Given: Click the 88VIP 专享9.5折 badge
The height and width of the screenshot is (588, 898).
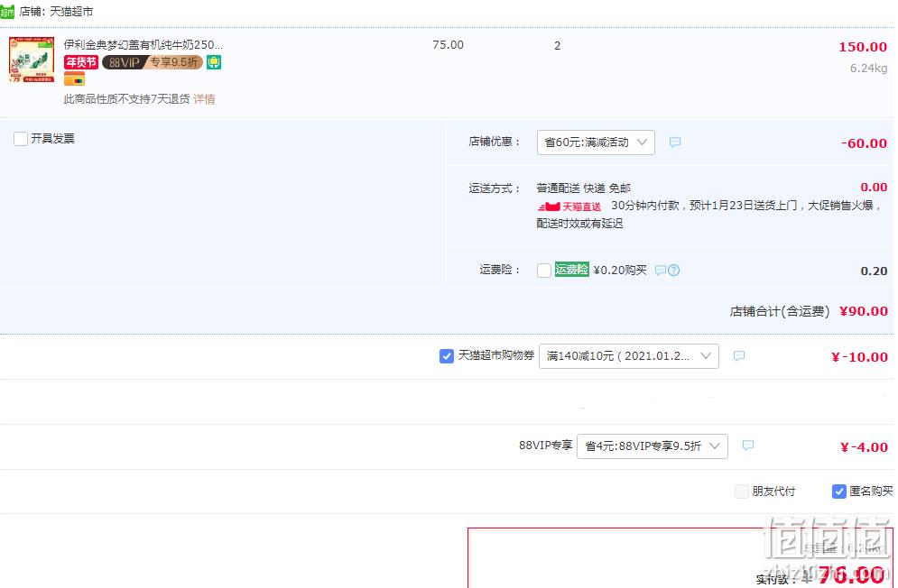Looking at the screenshot, I should (153, 62).
